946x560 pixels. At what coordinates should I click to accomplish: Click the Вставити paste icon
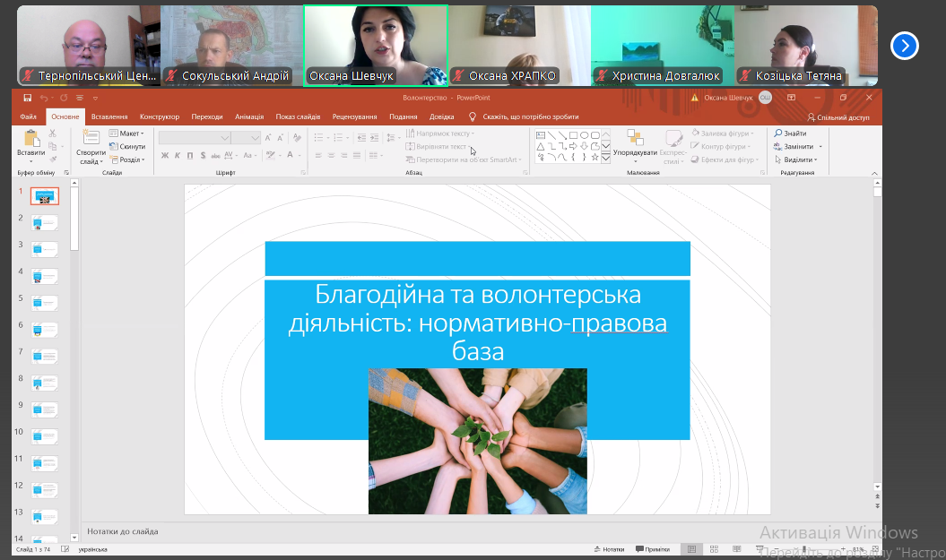pos(31,139)
